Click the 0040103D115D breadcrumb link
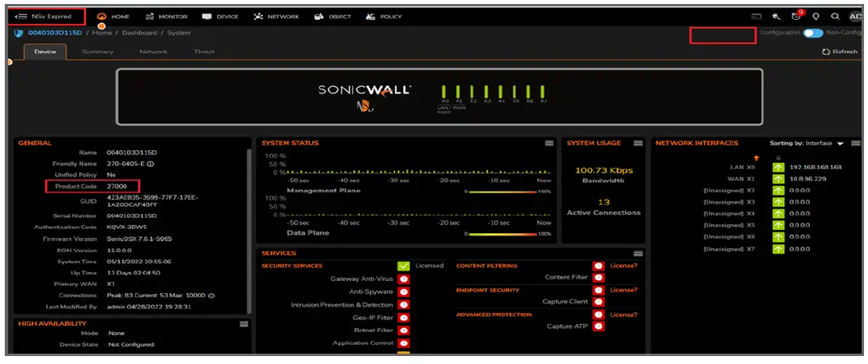Image resolution: width=868 pixels, height=364 pixels. pyautogui.click(x=55, y=34)
